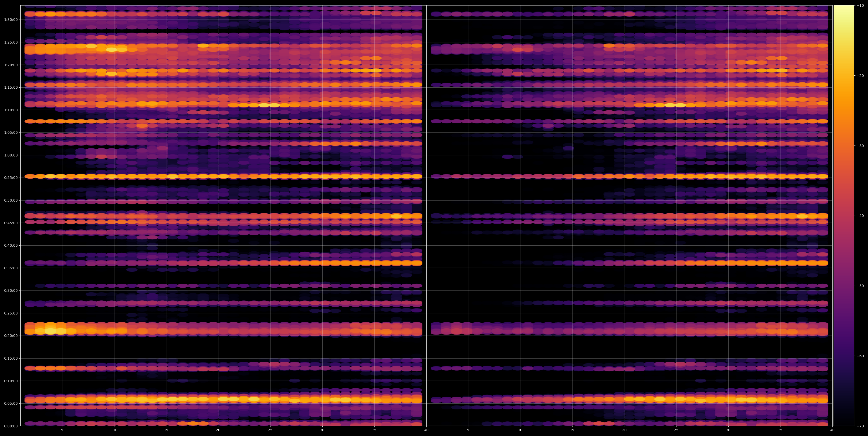Select the 0:05:00 y-axis time label
868x436 pixels.
(x=11, y=403)
